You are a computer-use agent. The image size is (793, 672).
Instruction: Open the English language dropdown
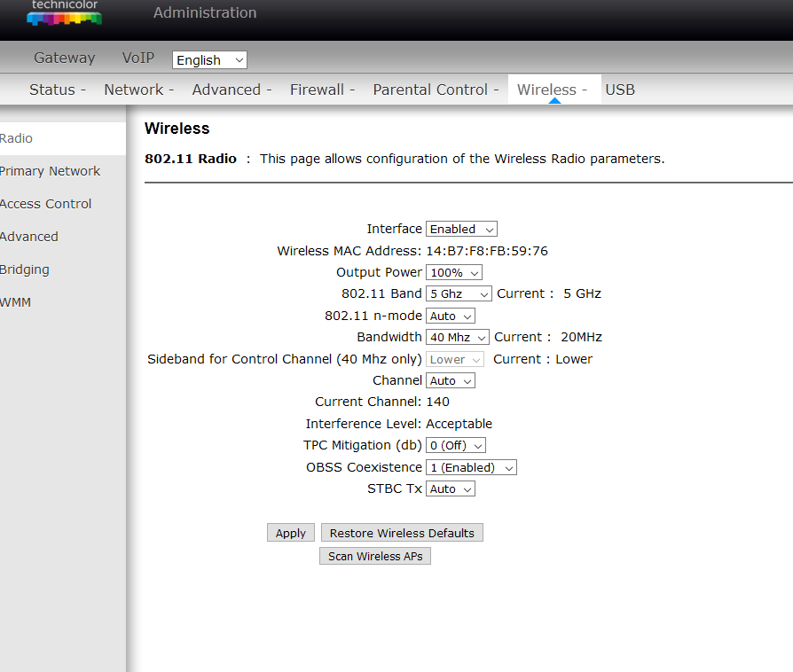click(209, 60)
